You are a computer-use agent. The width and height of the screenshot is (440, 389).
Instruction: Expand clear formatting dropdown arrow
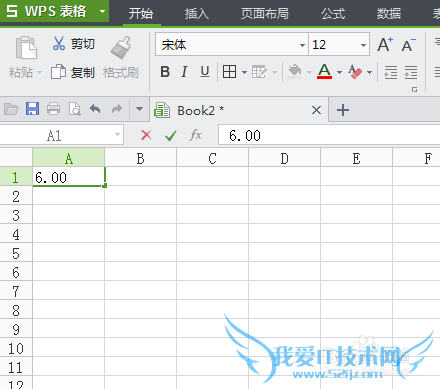click(x=369, y=72)
